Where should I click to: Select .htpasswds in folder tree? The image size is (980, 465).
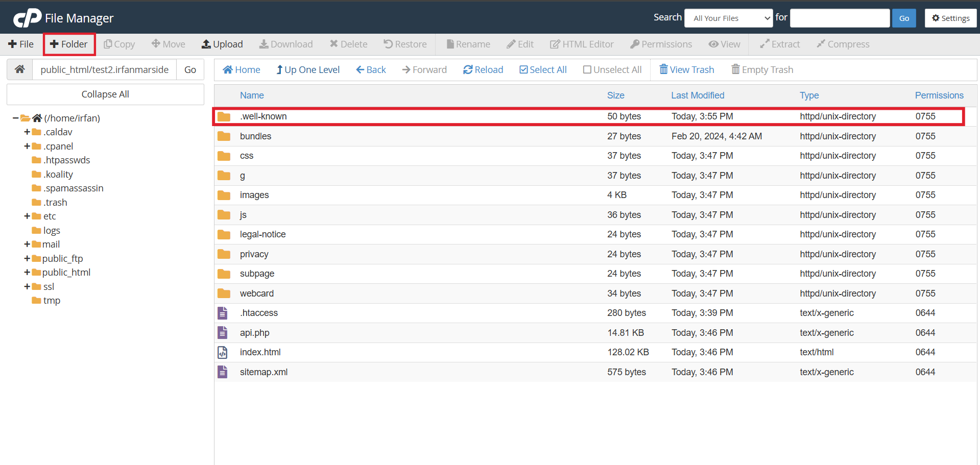(x=66, y=160)
